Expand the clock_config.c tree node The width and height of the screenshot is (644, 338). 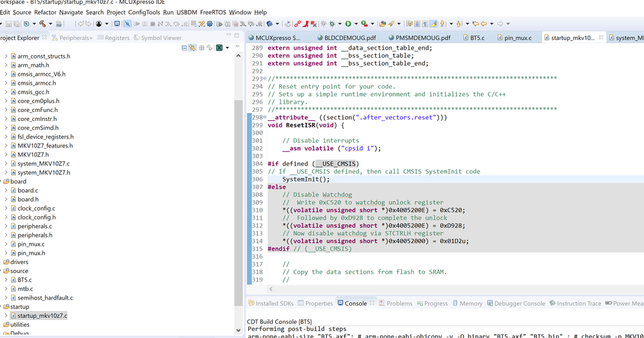(6, 208)
